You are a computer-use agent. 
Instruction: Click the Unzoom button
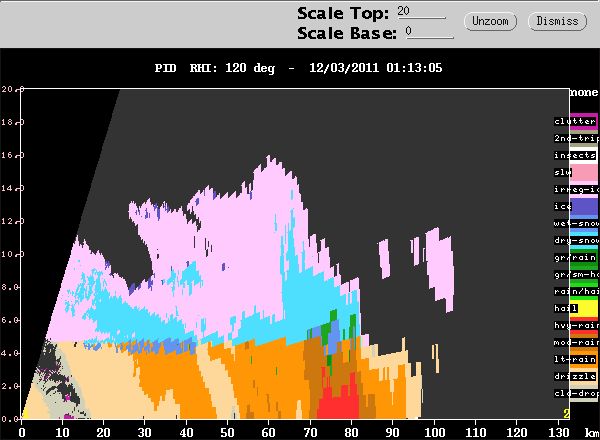pos(490,21)
